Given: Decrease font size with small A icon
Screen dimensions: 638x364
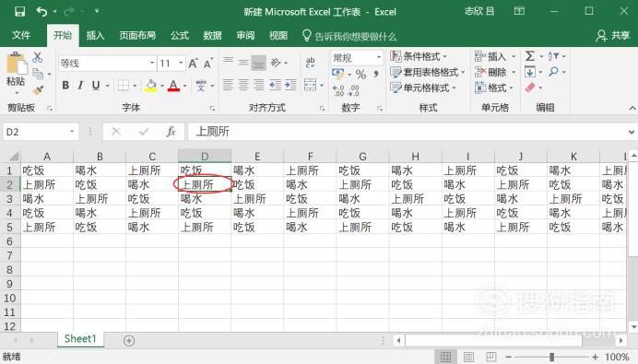Looking at the screenshot, I should (208, 64).
